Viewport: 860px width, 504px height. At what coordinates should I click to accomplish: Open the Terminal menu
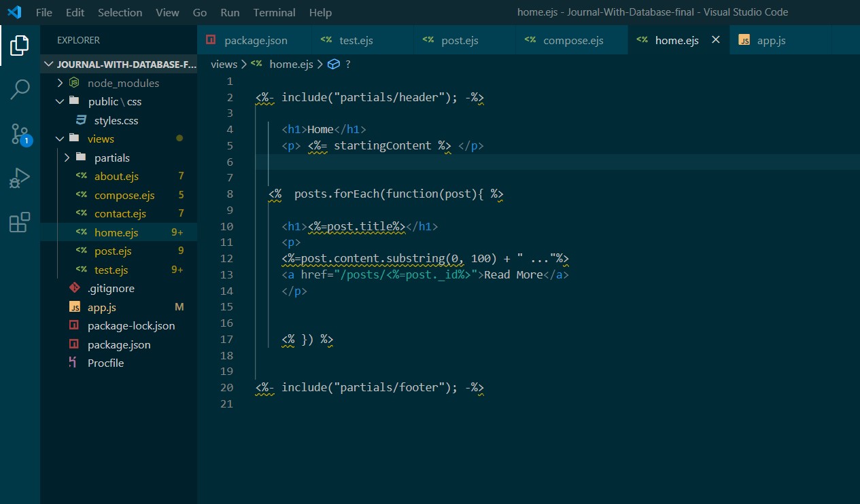coord(274,12)
